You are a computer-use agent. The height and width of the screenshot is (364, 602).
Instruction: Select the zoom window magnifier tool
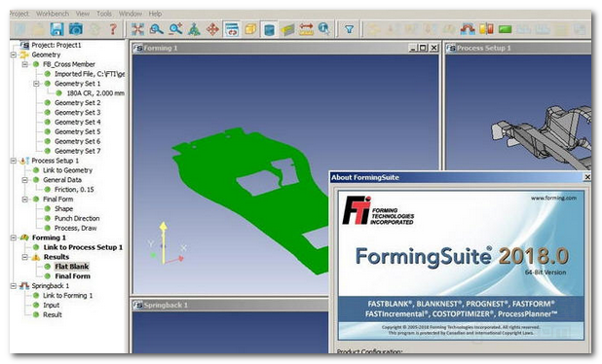point(156,29)
